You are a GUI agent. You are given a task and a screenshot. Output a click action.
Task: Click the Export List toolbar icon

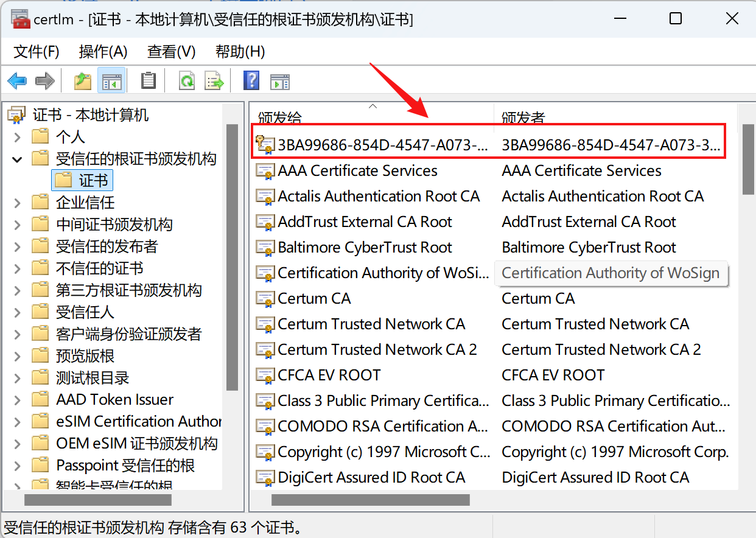[214, 80]
